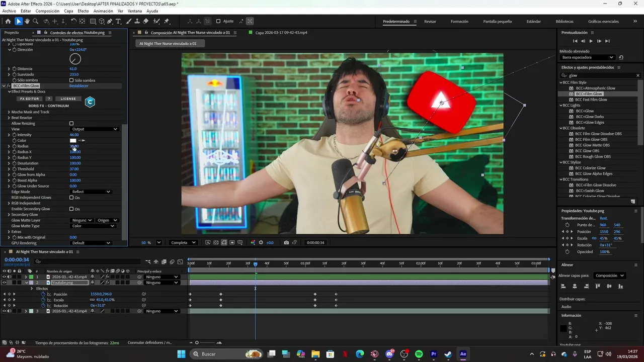Open Premiere Pro from the taskbar

click(x=434, y=354)
